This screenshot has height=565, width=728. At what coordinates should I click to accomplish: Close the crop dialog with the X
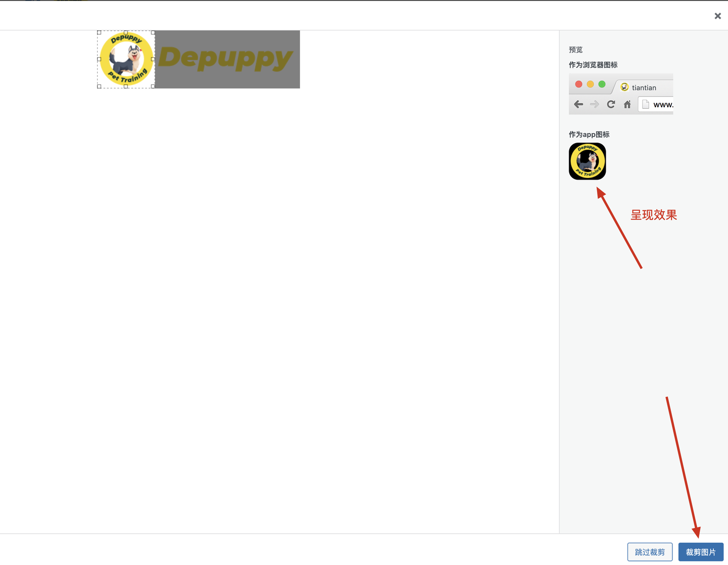click(x=717, y=16)
